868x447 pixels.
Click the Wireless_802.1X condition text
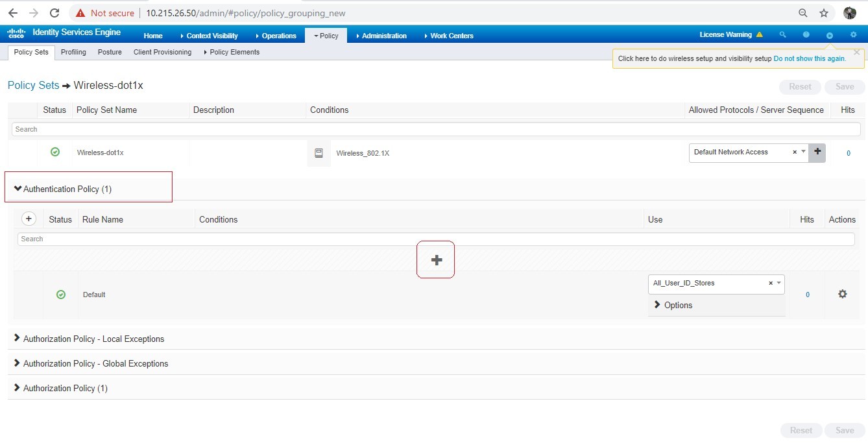point(363,153)
